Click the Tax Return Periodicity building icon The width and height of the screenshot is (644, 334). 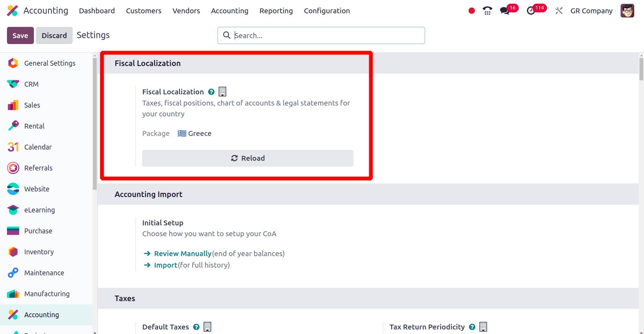click(x=483, y=327)
